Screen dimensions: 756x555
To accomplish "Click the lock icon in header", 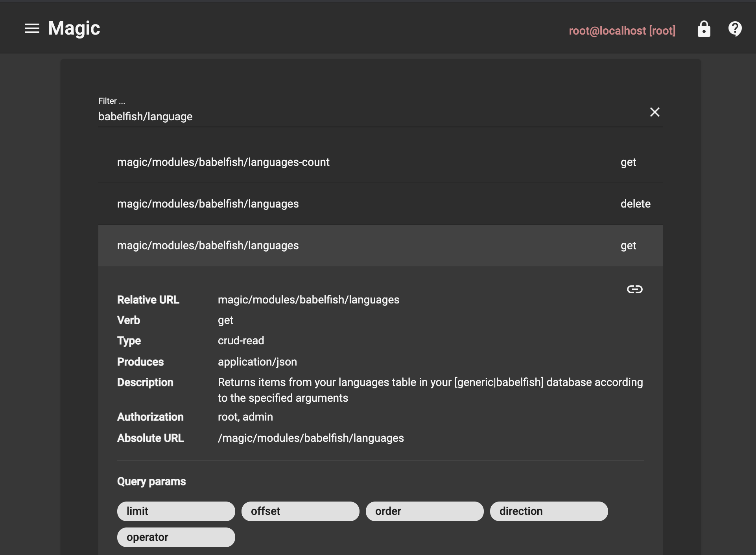I will [704, 29].
